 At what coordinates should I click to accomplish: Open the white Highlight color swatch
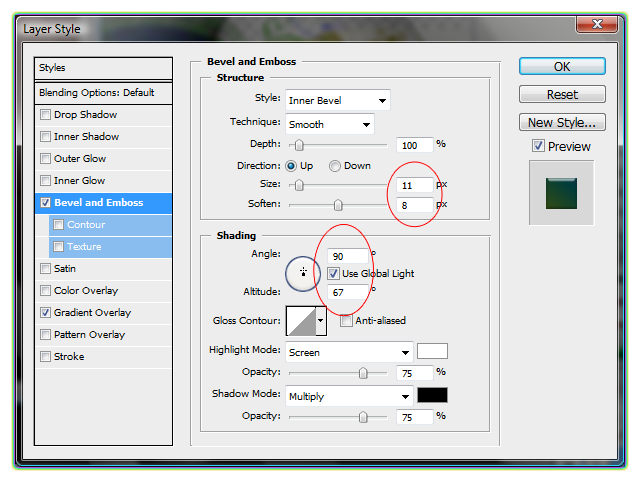coord(432,351)
